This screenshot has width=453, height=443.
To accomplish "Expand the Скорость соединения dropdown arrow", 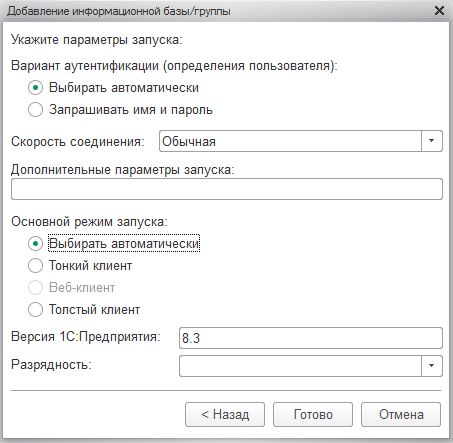I will click(x=432, y=141).
